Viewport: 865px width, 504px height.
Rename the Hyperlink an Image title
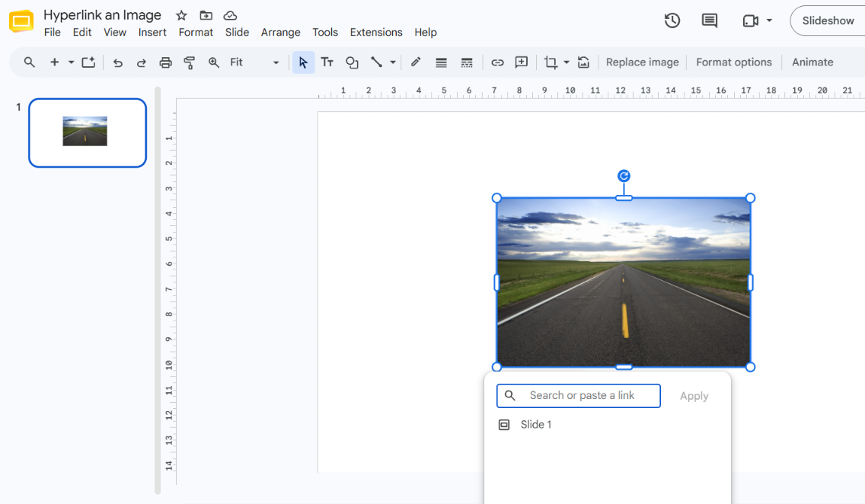(x=103, y=15)
